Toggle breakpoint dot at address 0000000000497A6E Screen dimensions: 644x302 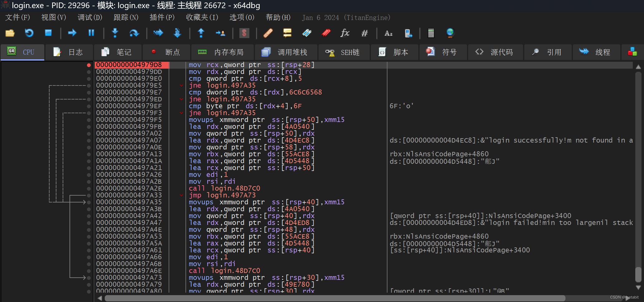tap(89, 271)
